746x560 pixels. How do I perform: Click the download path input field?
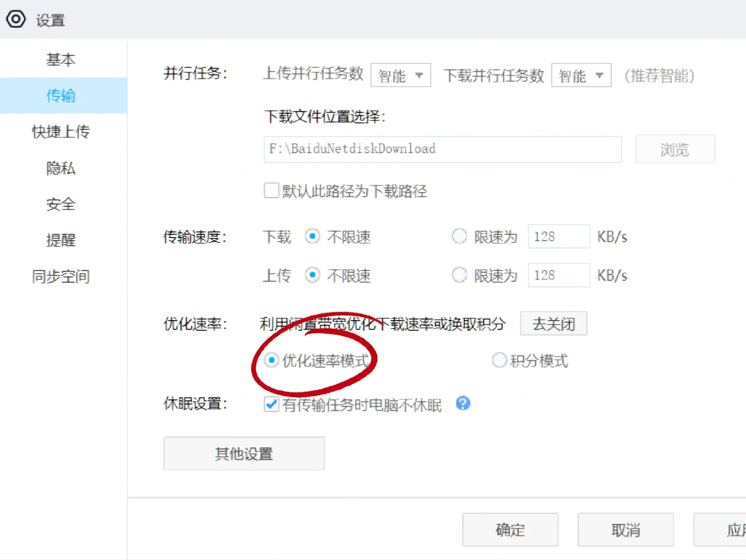click(442, 149)
